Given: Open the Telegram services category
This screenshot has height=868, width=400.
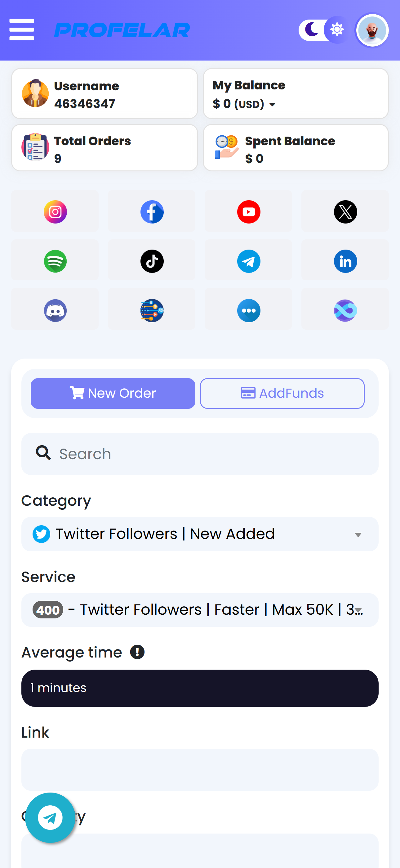Looking at the screenshot, I should [248, 261].
